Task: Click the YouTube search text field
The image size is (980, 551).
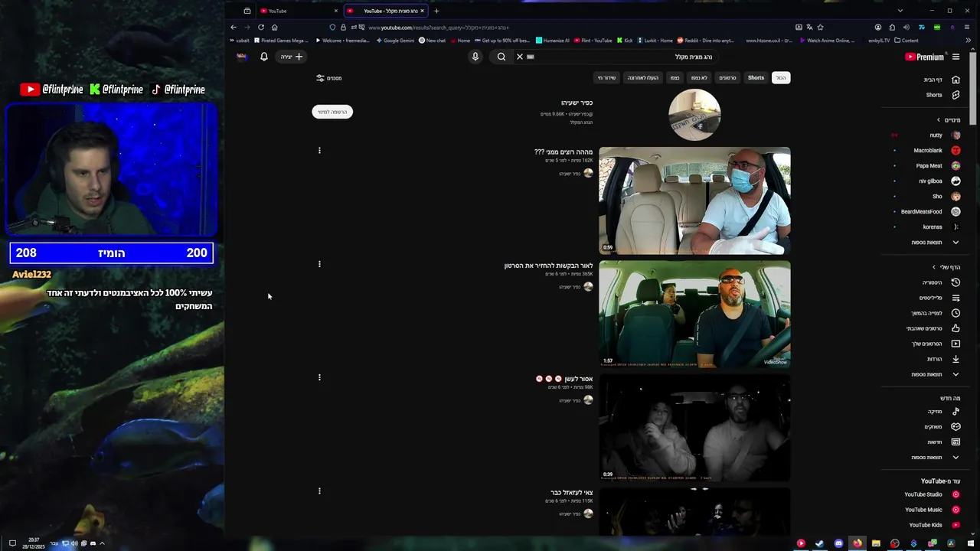Action: [620, 57]
